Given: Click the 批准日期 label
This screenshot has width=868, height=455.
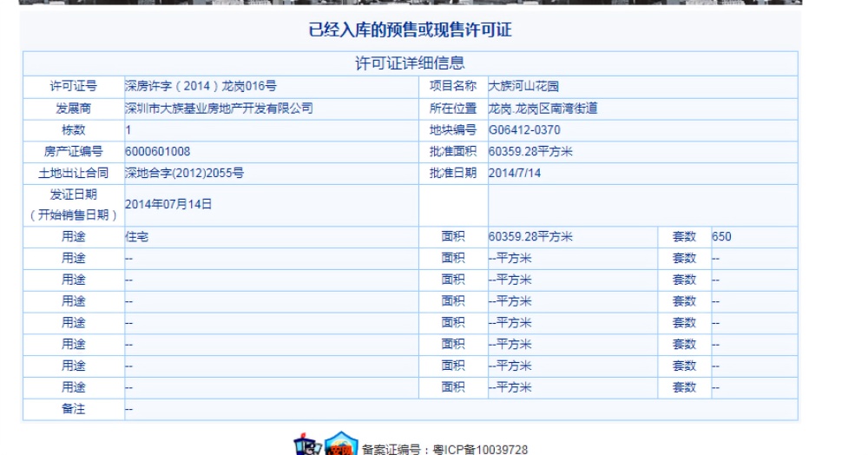Looking at the screenshot, I should [x=453, y=174].
